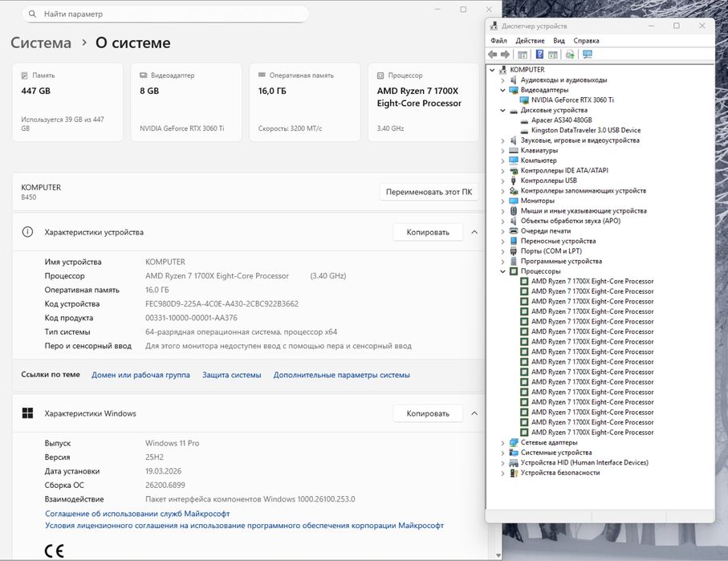Click the info icon beside Характеристики устройства
Viewport: 728px width, 561px height.
click(x=28, y=232)
